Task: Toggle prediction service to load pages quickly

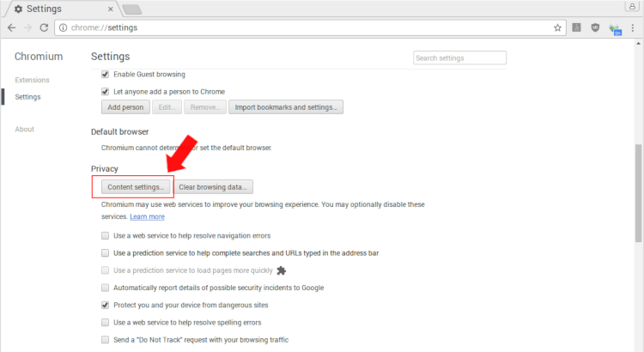Action: tap(105, 270)
